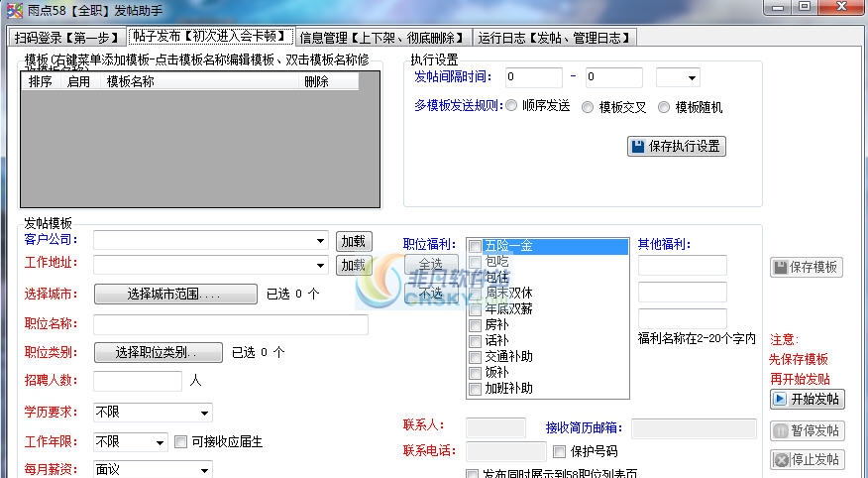Click play icon on 开始发帖 button

click(x=780, y=399)
